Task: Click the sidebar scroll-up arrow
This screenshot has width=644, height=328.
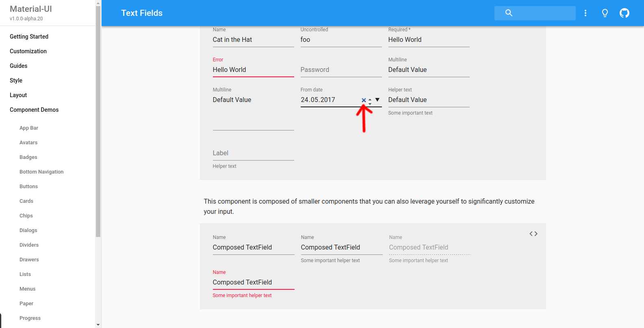Action: [x=98, y=3]
